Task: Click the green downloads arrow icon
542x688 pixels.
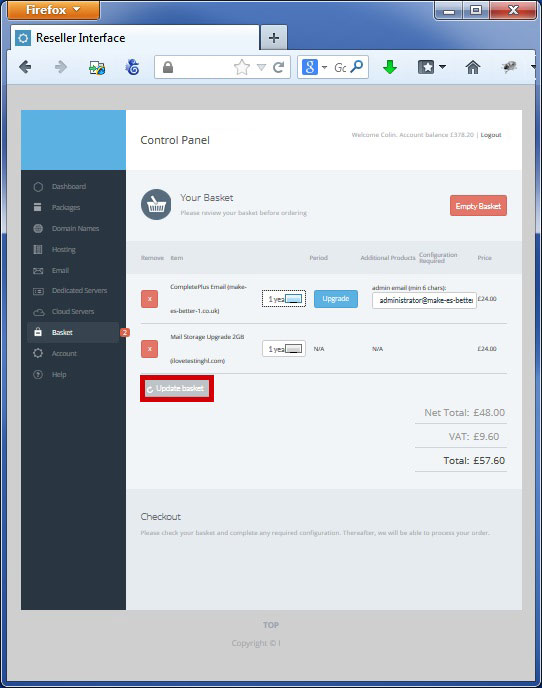Action: [390, 67]
